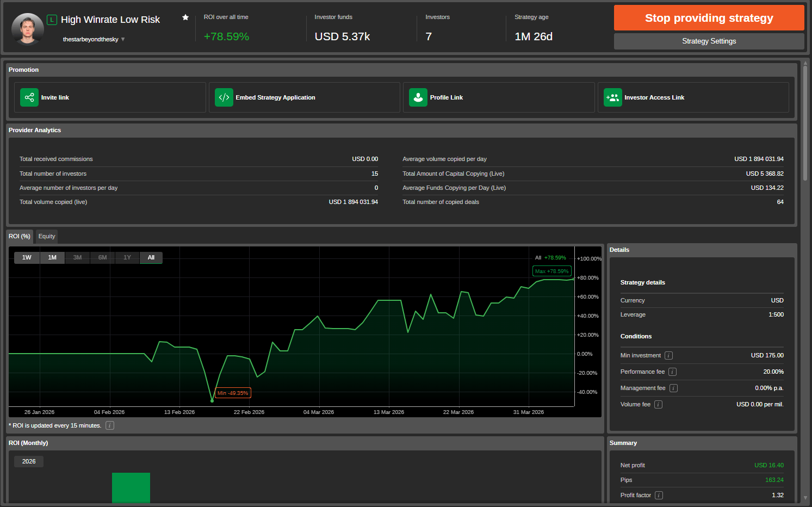812x507 pixels.
Task: Open the Volume fee info icon
Action: coord(658,404)
